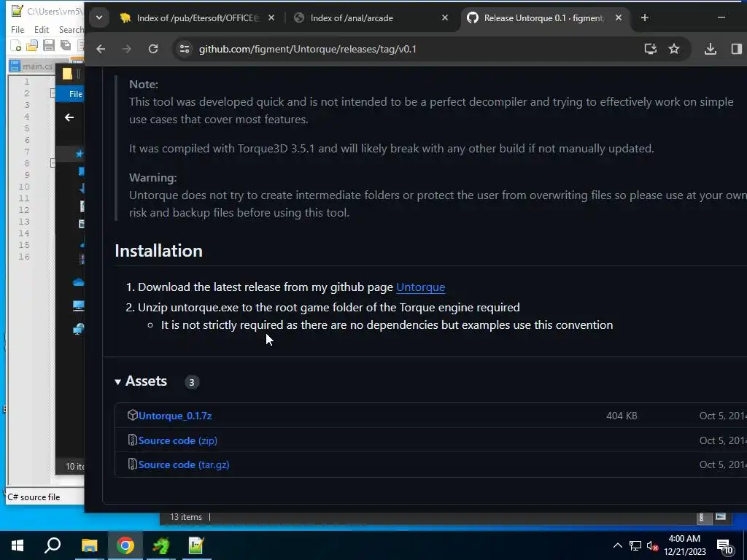Viewport: 747px width, 560px height.
Task: Click the zip file icon beside Source code (zip)
Action: (133, 440)
